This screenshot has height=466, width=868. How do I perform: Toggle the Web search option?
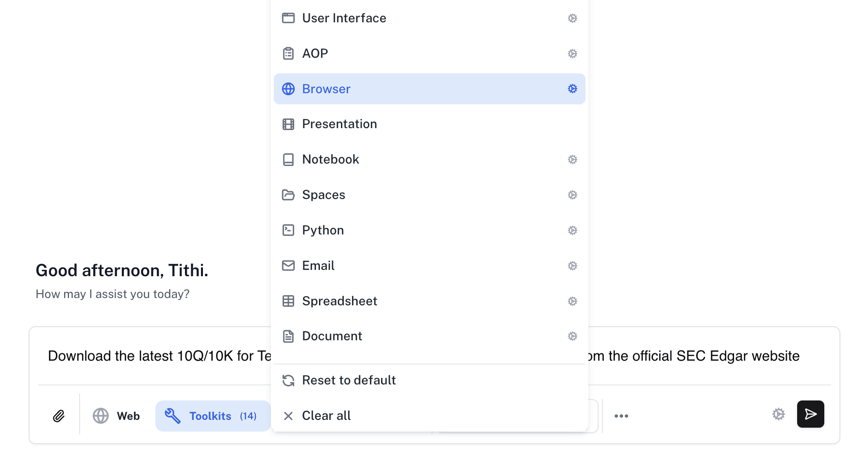(x=117, y=416)
